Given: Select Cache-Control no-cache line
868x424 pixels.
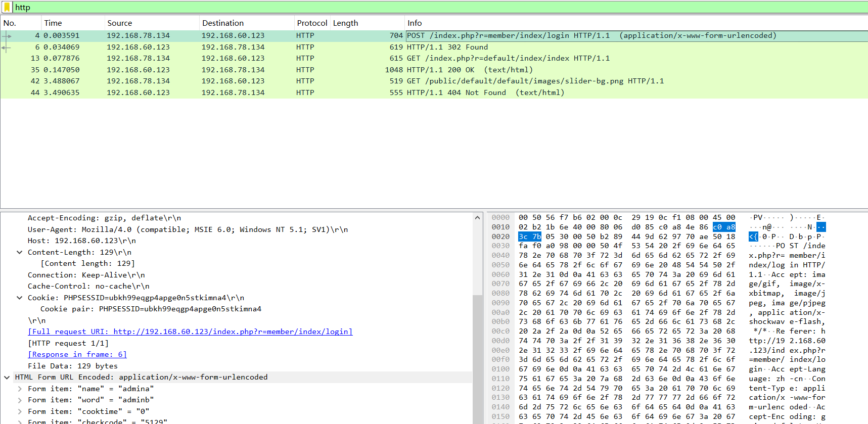Looking at the screenshot, I should point(88,286).
